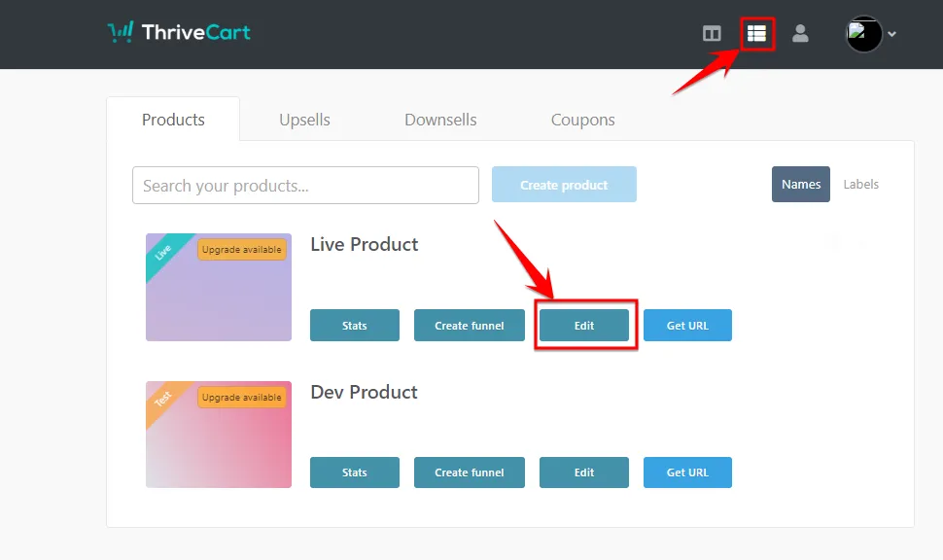Image resolution: width=943 pixels, height=560 pixels.
Task: Switch to the Coupons tab
Action: coord(582,120)
